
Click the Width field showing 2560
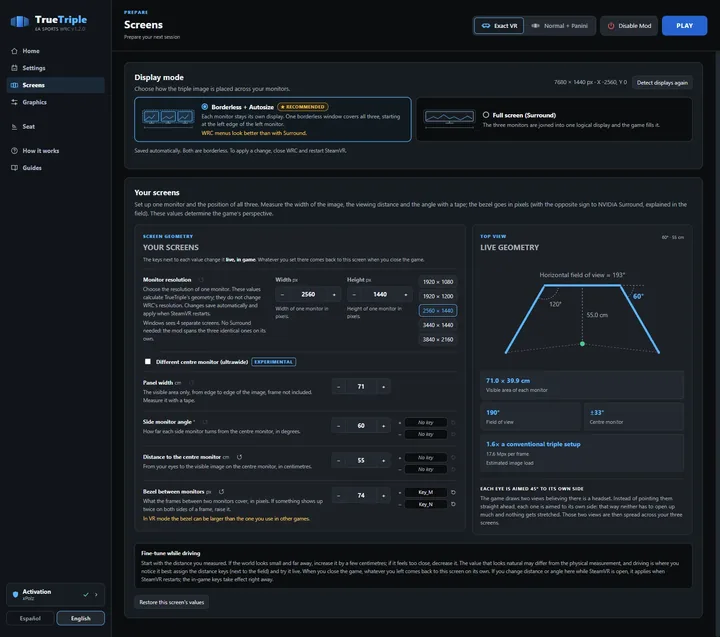point(308,294)
